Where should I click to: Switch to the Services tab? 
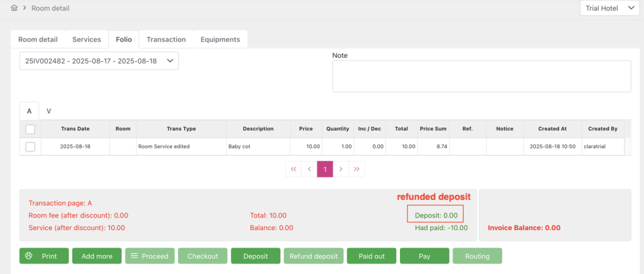pyautogui.click(x=87, y=39)
